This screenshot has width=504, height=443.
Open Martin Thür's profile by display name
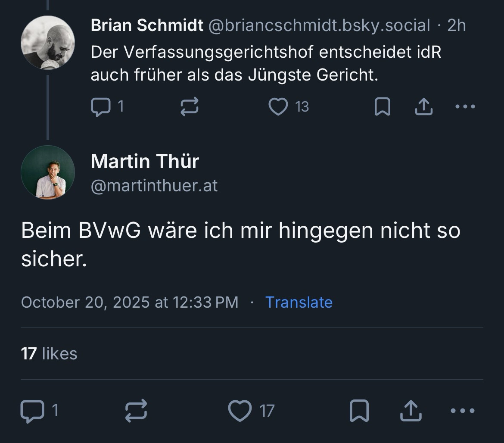click(x=145, y=162)
